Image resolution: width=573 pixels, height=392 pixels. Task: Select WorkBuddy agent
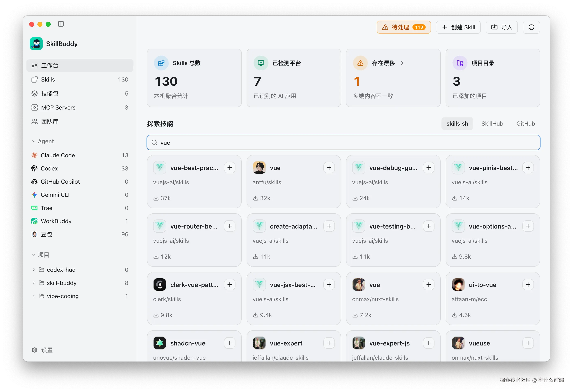80,221
